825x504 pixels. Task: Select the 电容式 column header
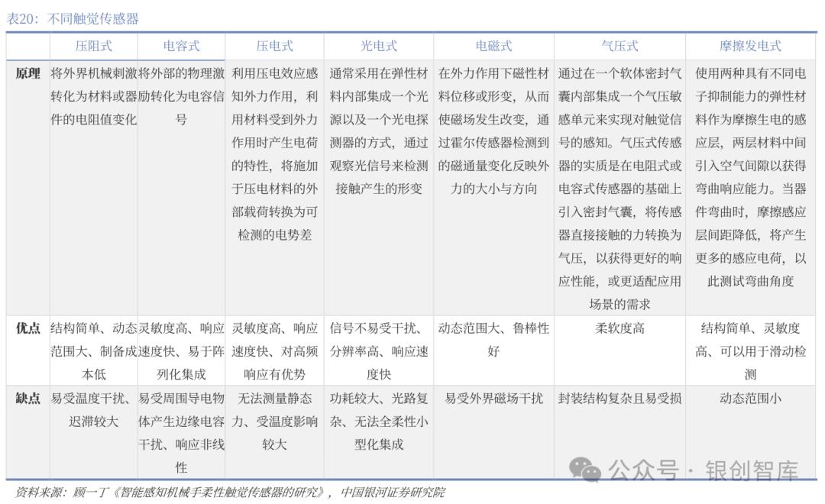[182, 47]
